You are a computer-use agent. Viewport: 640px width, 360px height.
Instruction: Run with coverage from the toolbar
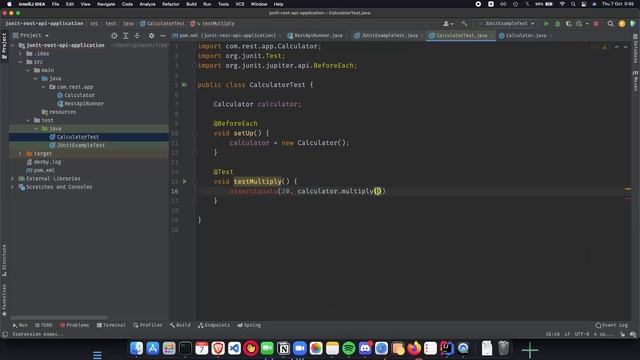pyautogui.click(x=569, y=24)
